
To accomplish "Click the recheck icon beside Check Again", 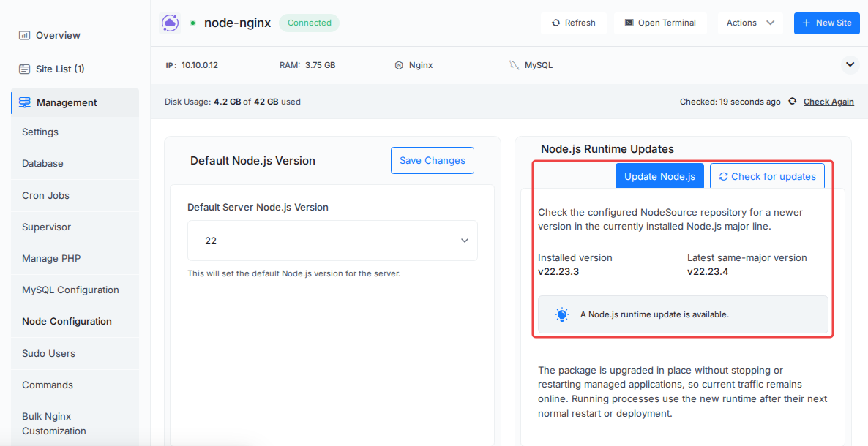I will 793,101.
